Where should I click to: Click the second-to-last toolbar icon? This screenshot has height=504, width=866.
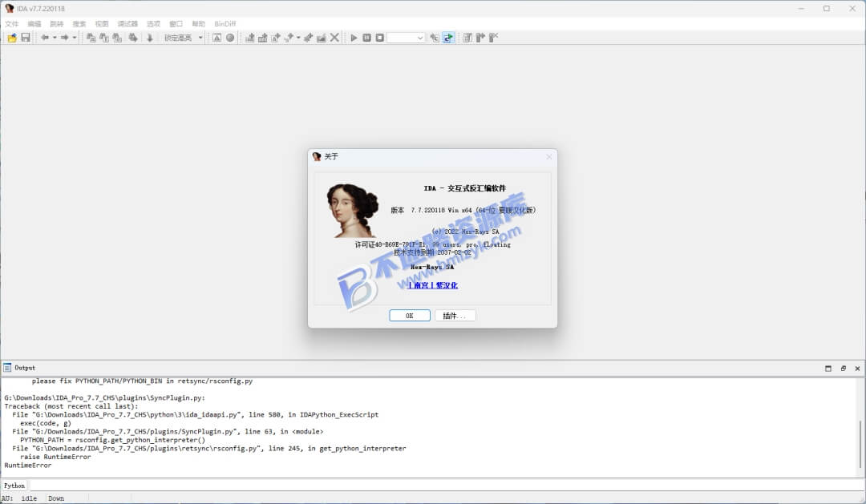pos(480,38)
